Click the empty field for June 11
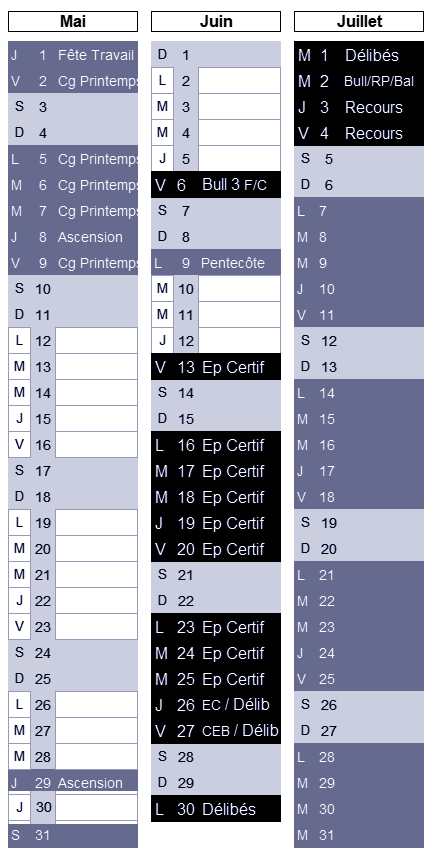Screen dimensions: 429x858 click(x=239, y=315)
